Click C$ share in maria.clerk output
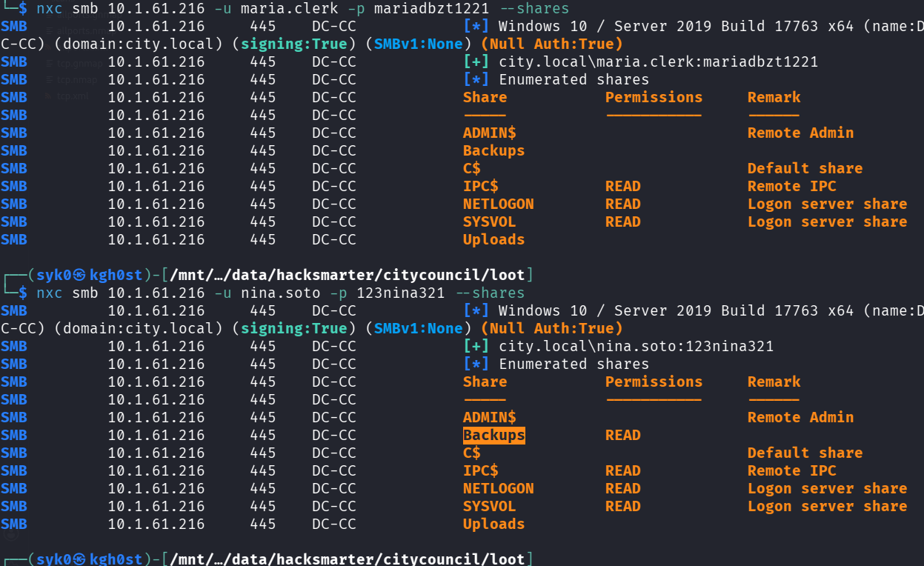This screenshot has width=924, height=566. click(472, 168)
